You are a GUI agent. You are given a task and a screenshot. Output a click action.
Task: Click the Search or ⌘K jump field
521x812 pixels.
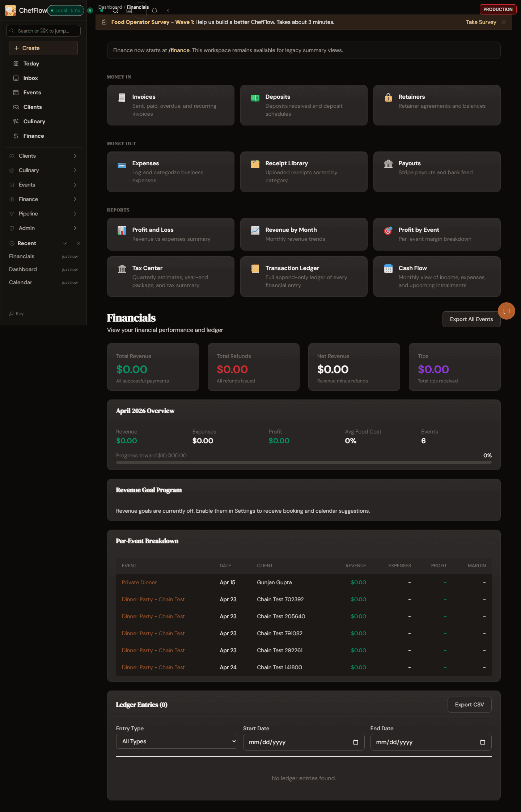tap(43, 31)
